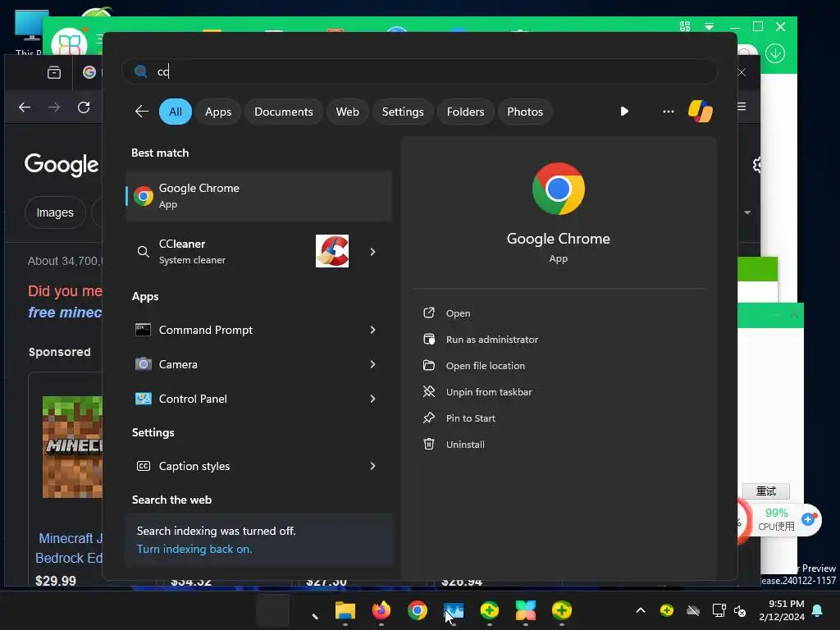The width and height of the screenshot is (840, 630).
Task: Expand the Command Prompt result chevron
Action: [x=373, y=330]
